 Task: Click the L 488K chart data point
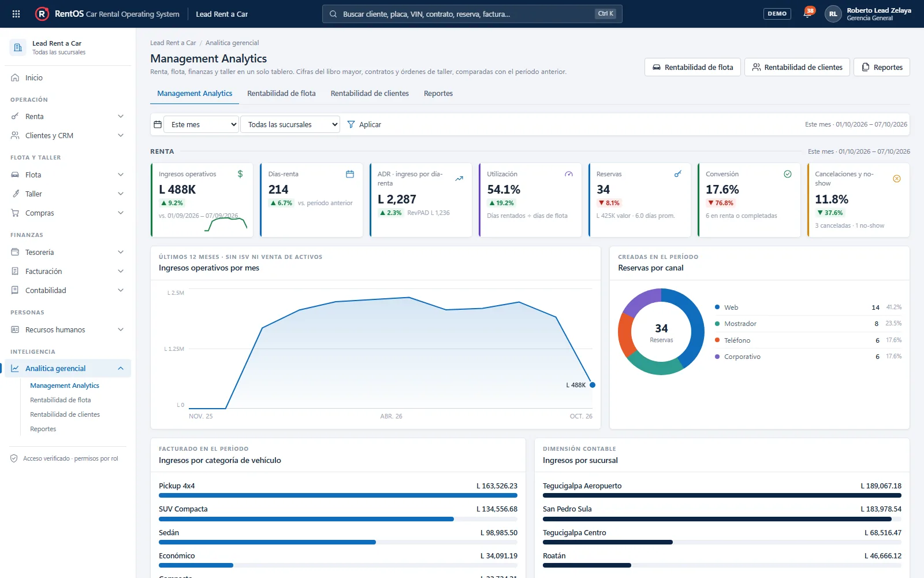pyautogui.click(x=593, y=385)
